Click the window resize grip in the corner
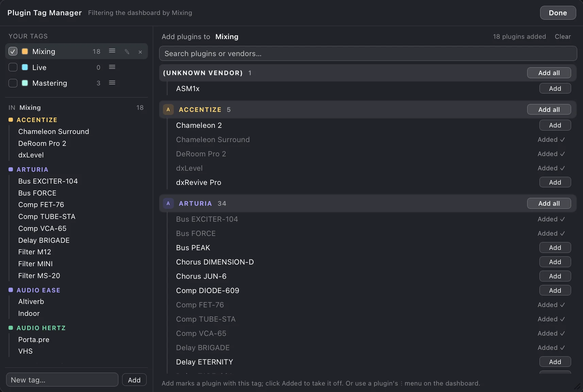 coord(577,386)
